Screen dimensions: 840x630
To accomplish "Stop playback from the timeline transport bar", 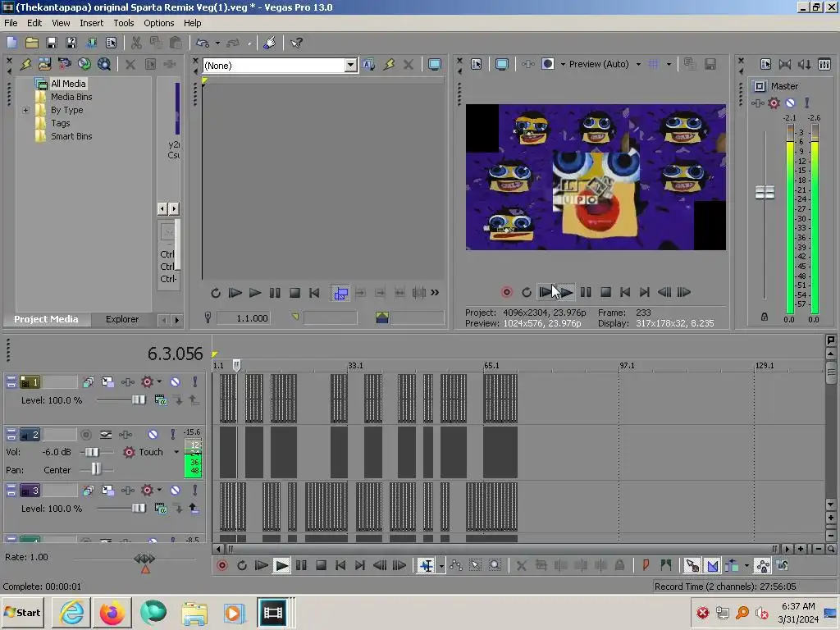I will 321,566.
